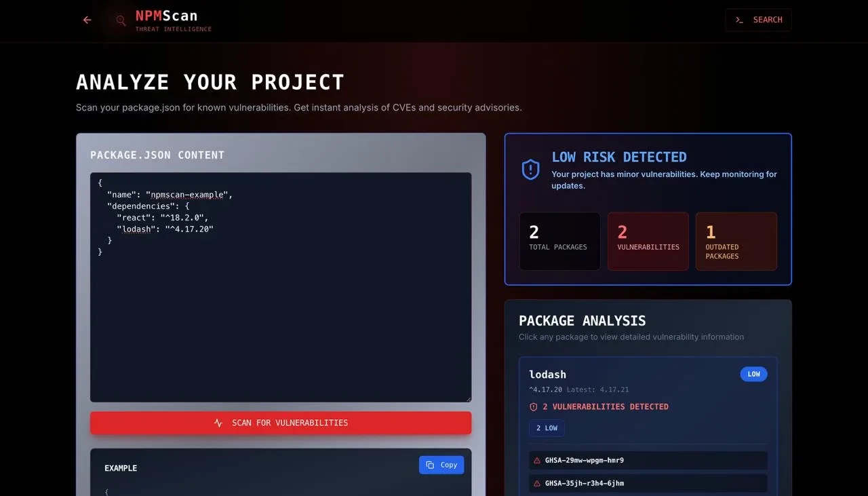This screenshot has height=496, width=868.
Task: Click the "PACKAGE.JSON CONTENT" label
Action: [157, 155]
